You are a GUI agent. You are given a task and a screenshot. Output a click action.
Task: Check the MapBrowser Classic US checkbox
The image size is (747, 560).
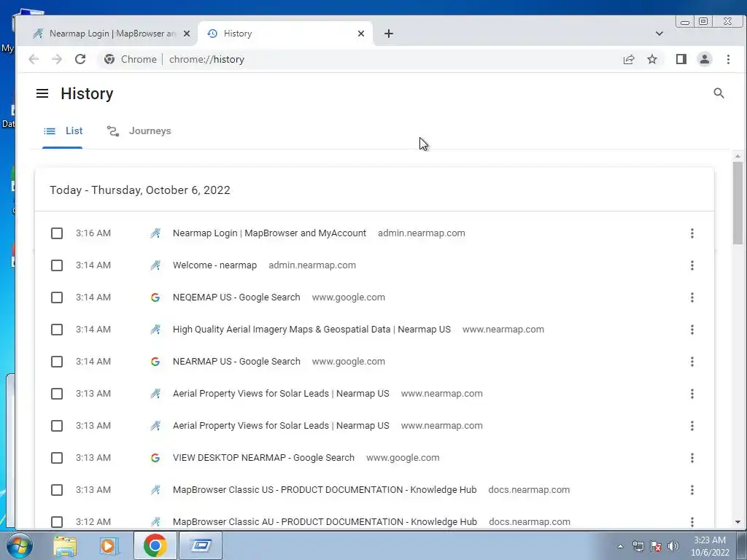[x=57, y=490]
